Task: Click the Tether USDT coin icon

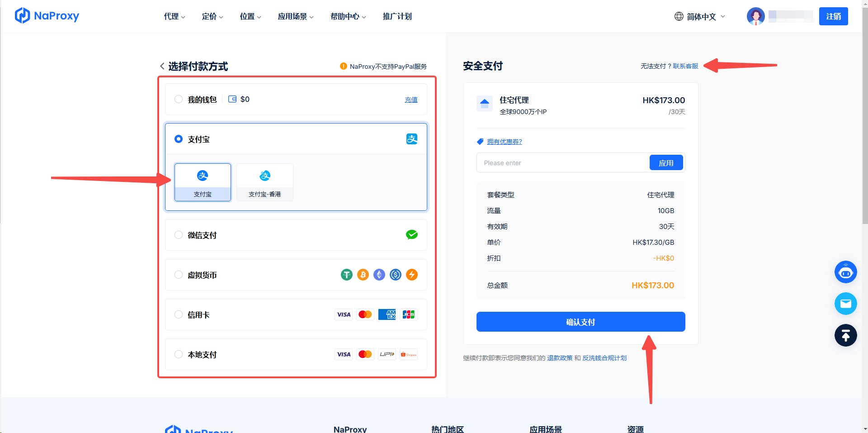Action: [347, 275]
